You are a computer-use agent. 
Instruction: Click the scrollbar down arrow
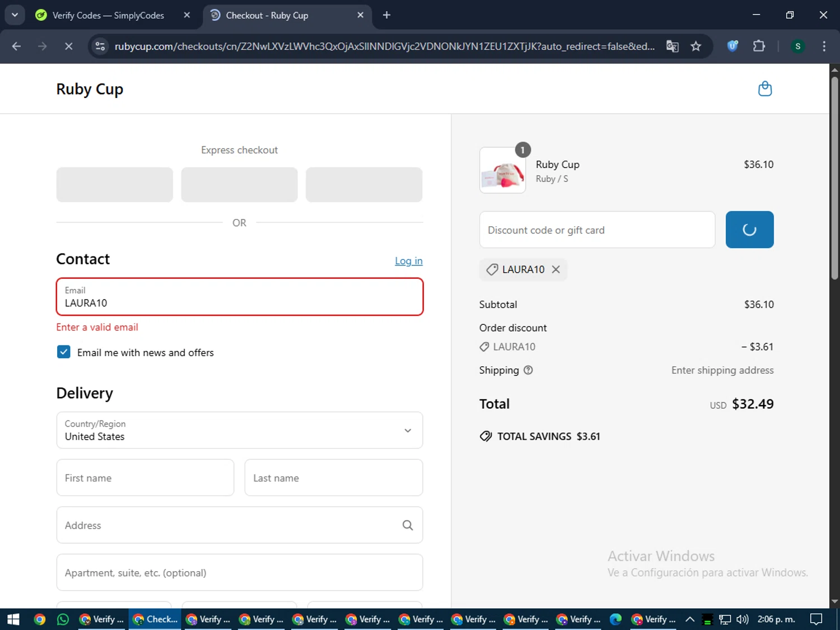[834, 602]
